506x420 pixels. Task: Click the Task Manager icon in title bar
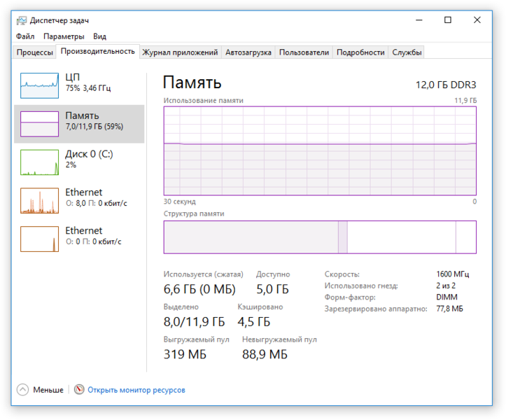tap(22, 20)
